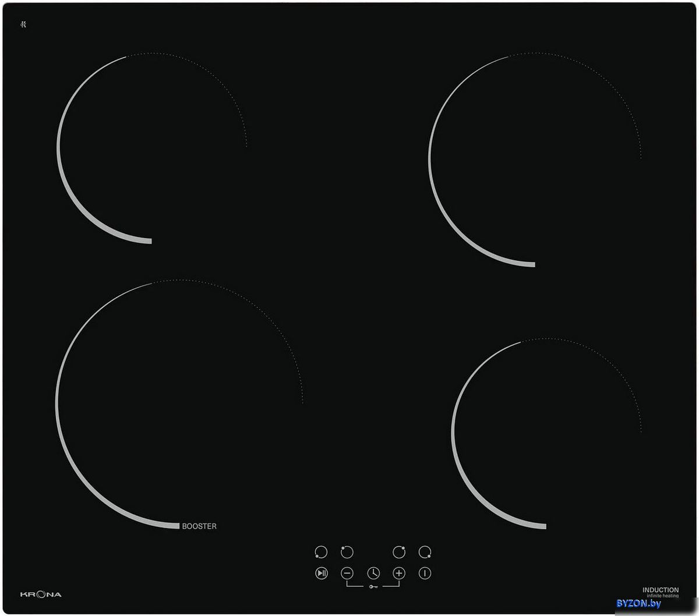
Task: Click the INDUCTION label text
Action: tap(661, 590)
